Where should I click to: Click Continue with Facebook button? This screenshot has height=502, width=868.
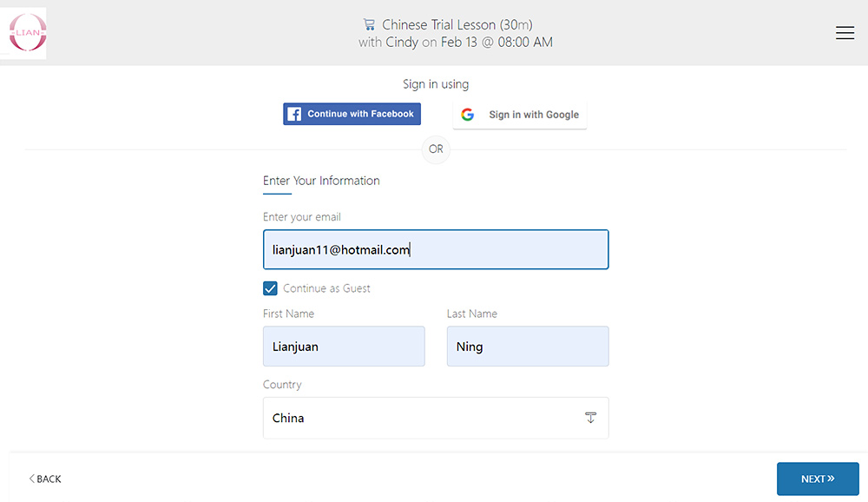click(352, 114)
